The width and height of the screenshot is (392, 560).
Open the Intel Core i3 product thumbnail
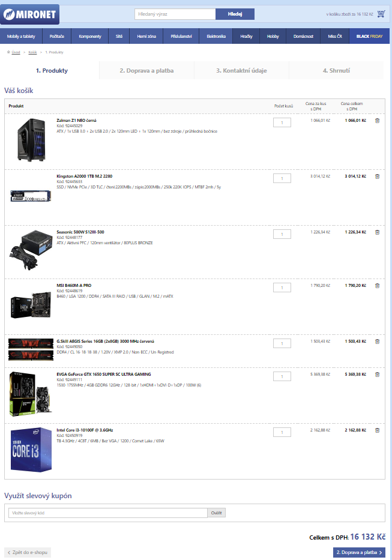coord(31,450)
